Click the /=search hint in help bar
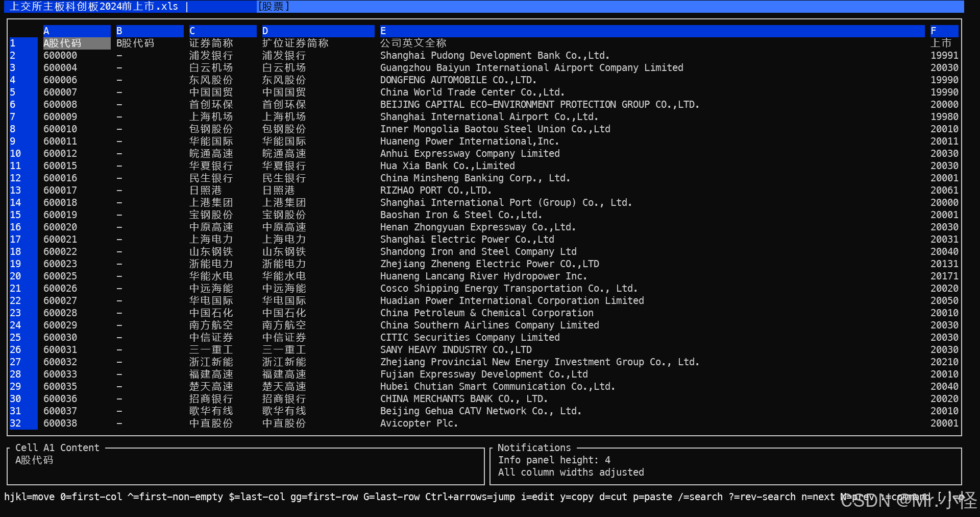The image size is (980, 517). 700,497
